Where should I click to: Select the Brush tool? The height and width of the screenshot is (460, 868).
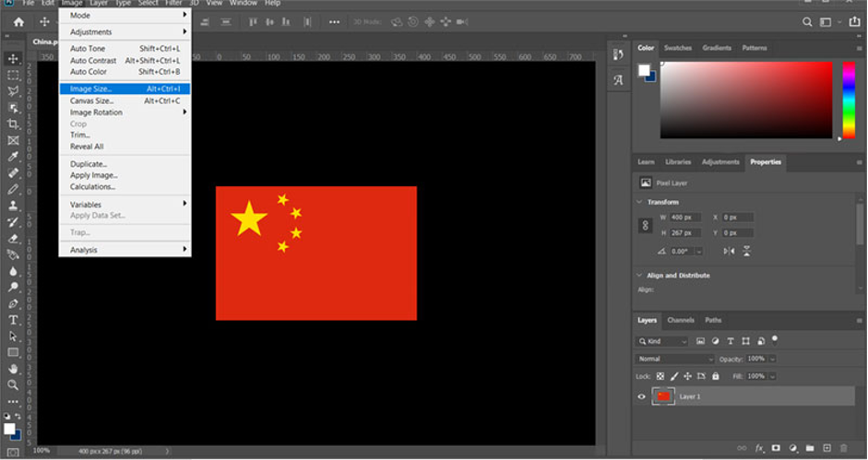tap(13, 189)
